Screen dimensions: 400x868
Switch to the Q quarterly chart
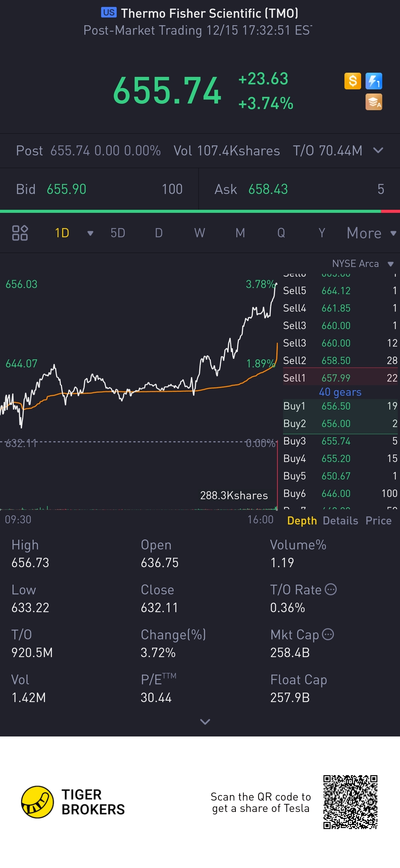click(x=281, y=233)
